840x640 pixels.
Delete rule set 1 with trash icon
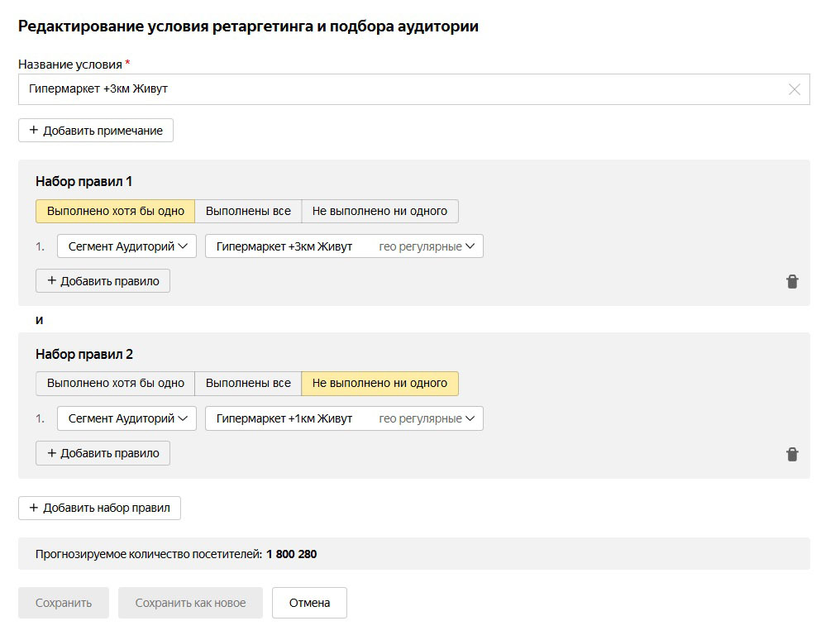click(x=792, y=282)
